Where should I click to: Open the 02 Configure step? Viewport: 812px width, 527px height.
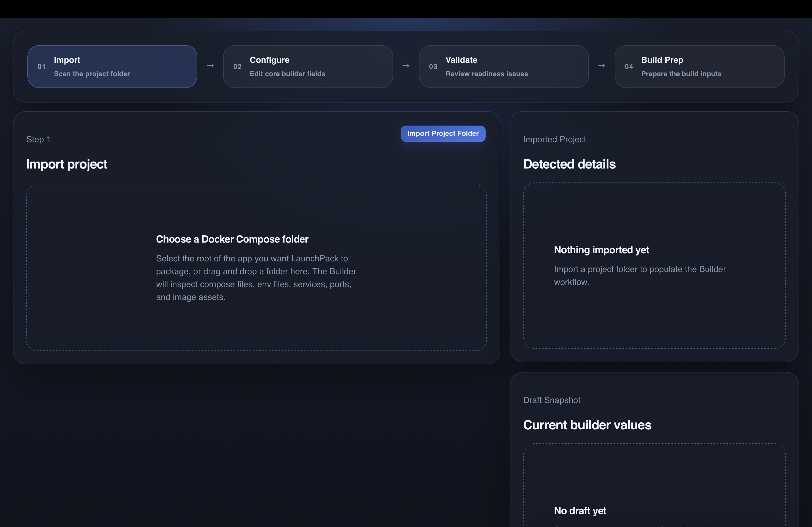(x=308, y=67)
